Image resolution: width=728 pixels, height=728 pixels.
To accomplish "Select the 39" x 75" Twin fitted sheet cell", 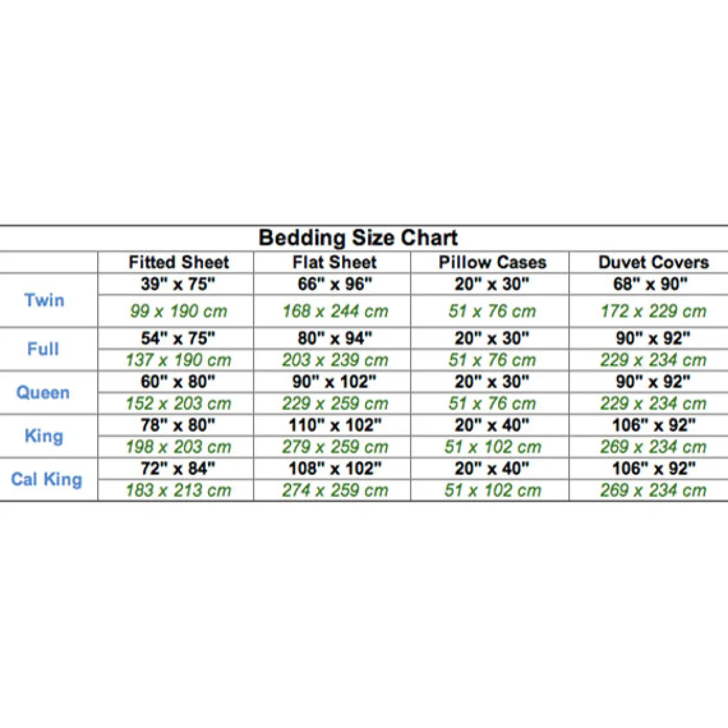I will coord(178,284).
